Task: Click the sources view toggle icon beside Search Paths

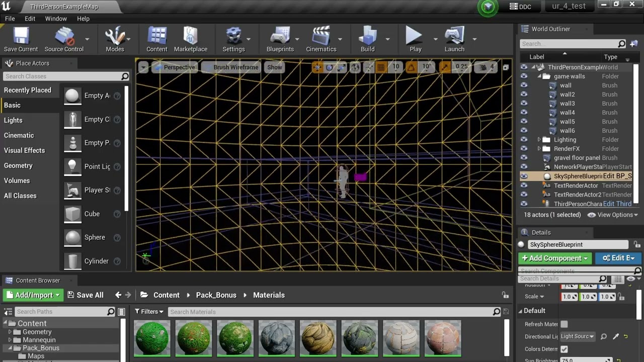Action: pyautogui.click(x=121, y=312)
